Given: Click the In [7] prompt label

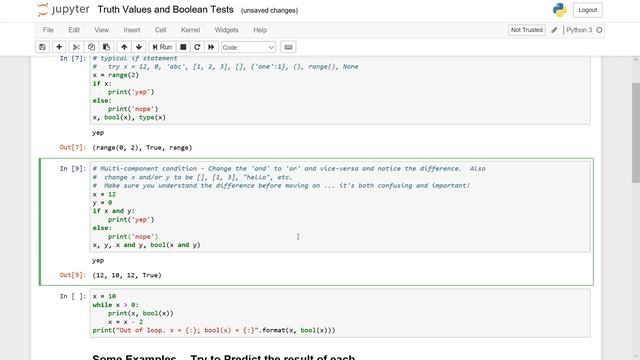Looking at the screenshot, I should point(73,58).
